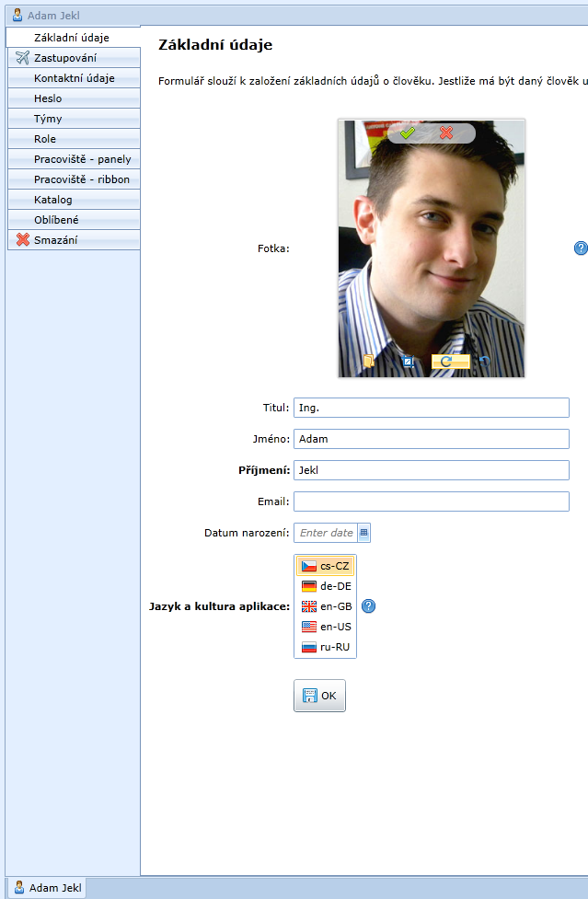The width and height of the screenshot is (588, 899).
Task: Click the Adam Jekl taskbar button
Action: pyautogui.click(x=47, y=888)
